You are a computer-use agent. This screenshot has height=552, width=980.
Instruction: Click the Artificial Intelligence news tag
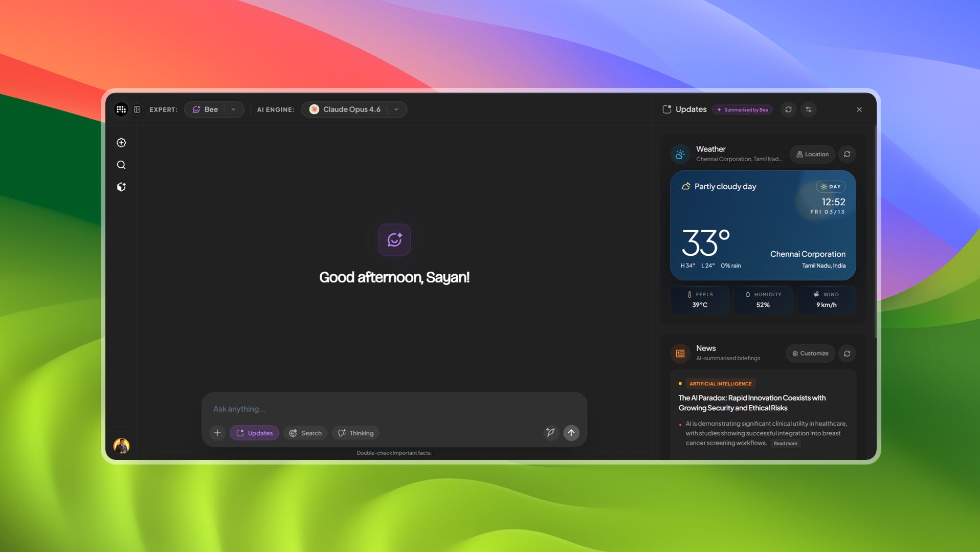(720, 384)
